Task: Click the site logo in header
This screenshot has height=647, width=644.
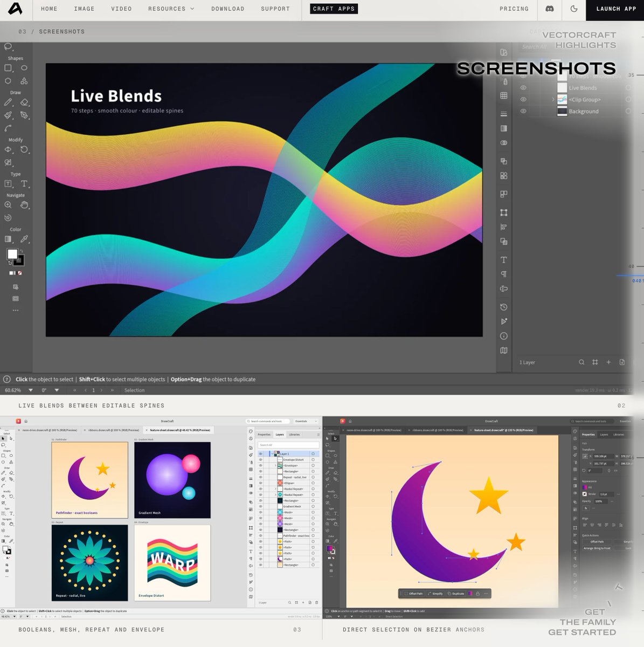Action: tap(15, 9)
